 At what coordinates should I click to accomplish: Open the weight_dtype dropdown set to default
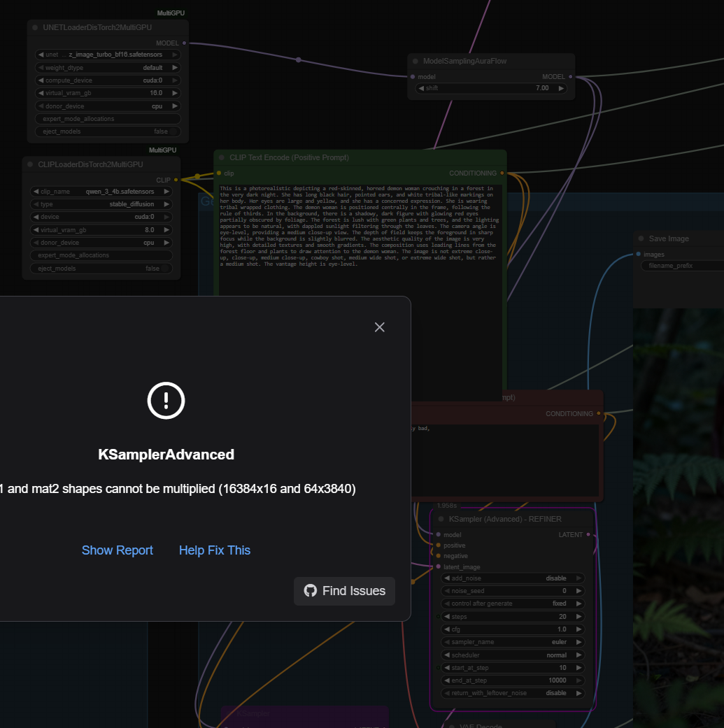click(108, 67)
